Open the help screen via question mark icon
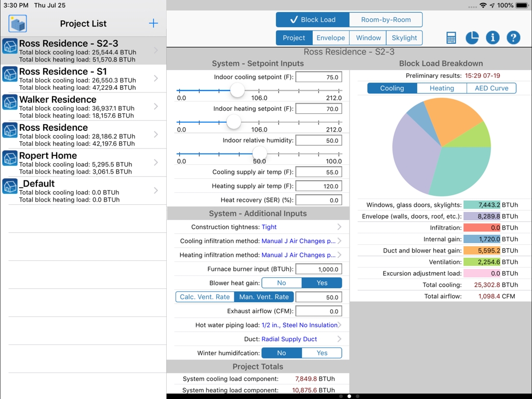The image size is (532, 399). point(513,37)
